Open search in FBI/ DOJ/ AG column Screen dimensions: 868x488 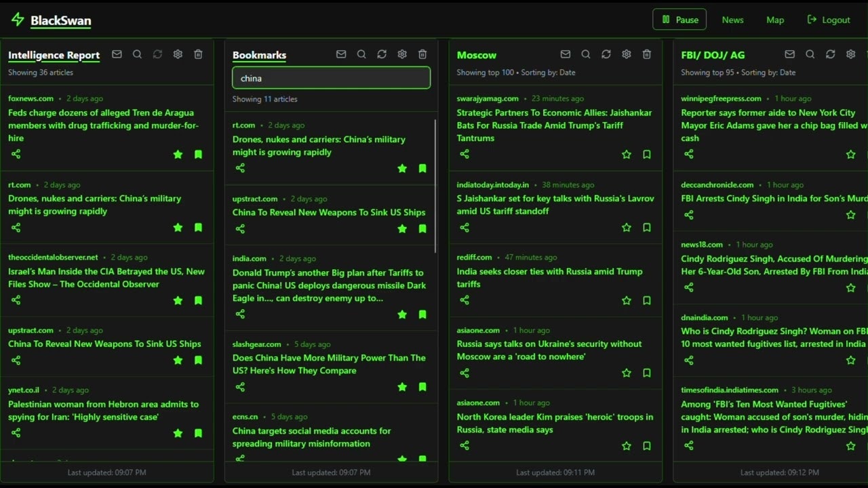tap(810, 54)
